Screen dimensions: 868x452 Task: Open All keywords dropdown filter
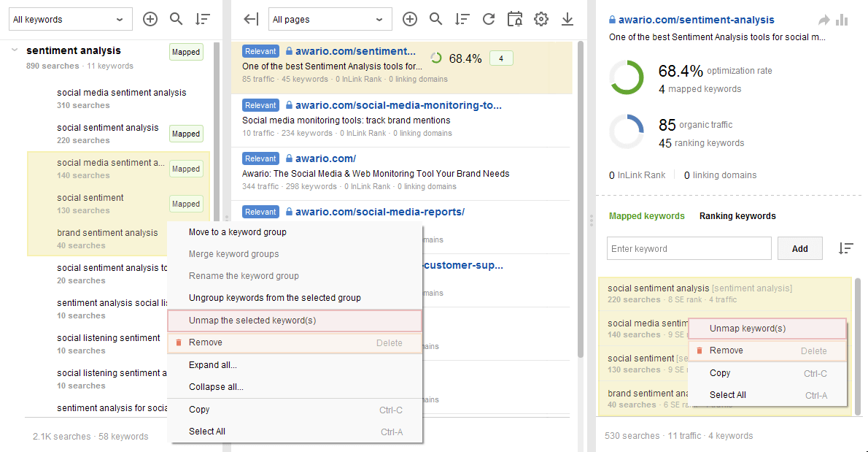[x=70, y=20]
